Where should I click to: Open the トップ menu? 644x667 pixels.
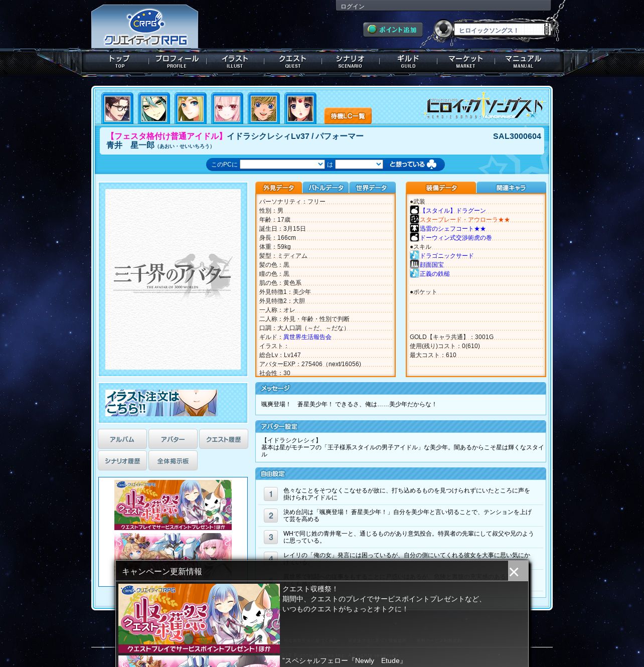pyautogui.click(x=119, y=61)
